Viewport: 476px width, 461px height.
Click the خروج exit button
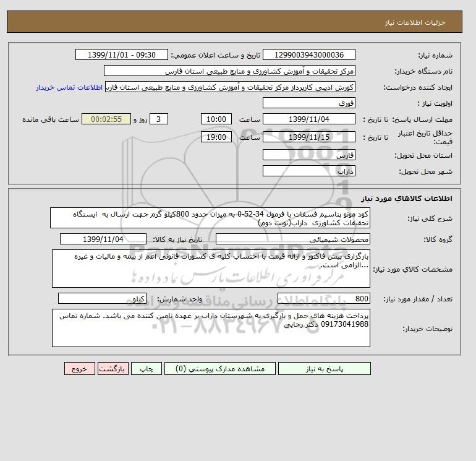tap(80, 368)
